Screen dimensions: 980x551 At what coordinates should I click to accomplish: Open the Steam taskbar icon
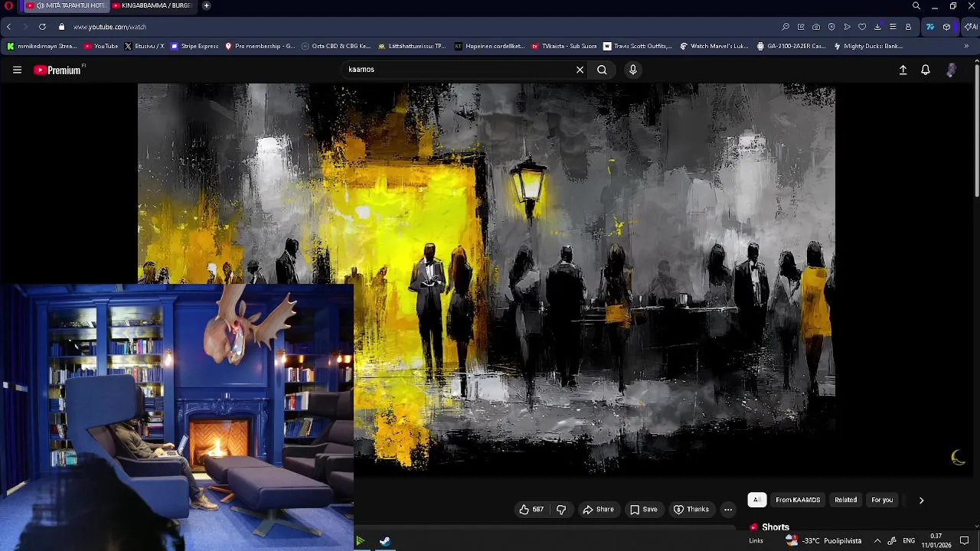[x=385, y=541]
